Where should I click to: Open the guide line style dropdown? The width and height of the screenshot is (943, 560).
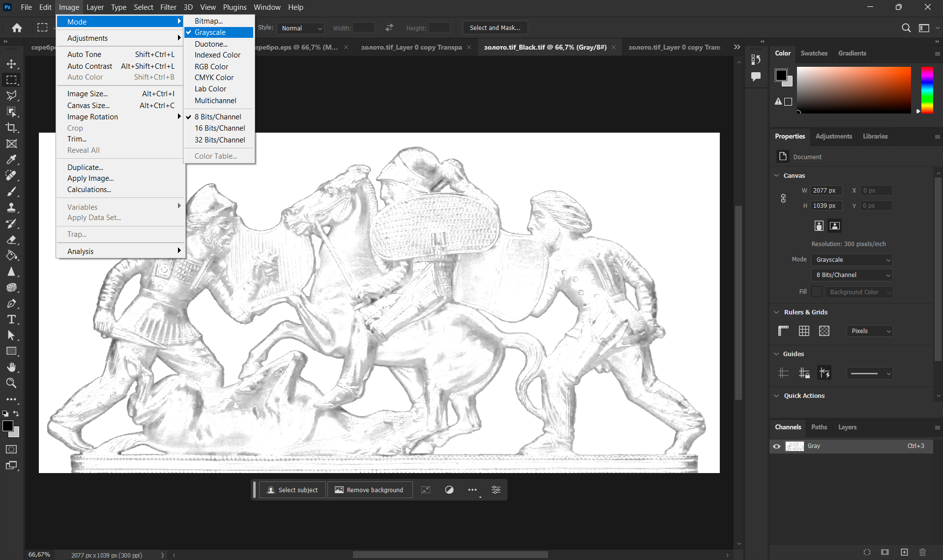coord(870,373)
